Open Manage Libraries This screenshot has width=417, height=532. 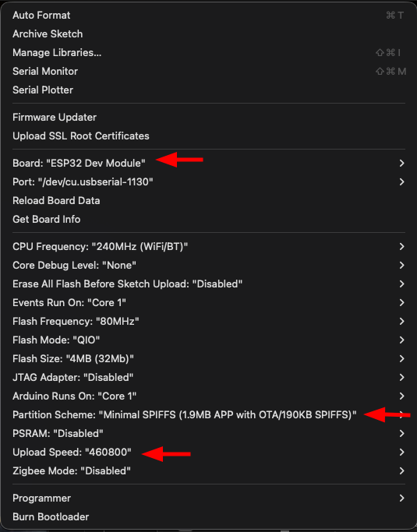click(209, 53)
